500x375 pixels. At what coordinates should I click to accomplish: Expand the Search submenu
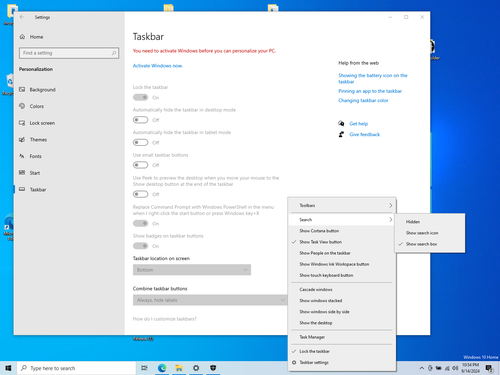[342, 220]
